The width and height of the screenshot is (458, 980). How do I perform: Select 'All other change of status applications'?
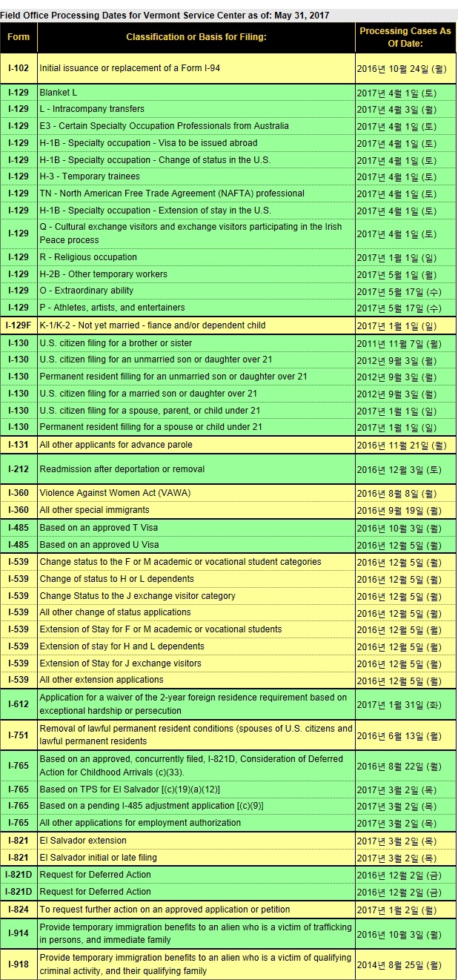pos(116,612)
